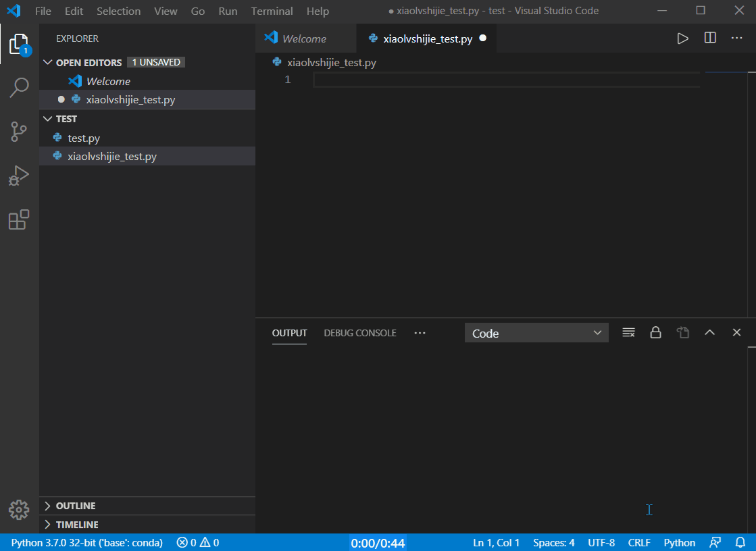This screenshot has width=756, height=551.
Task: Split the editor to the right
Action: 709,38
